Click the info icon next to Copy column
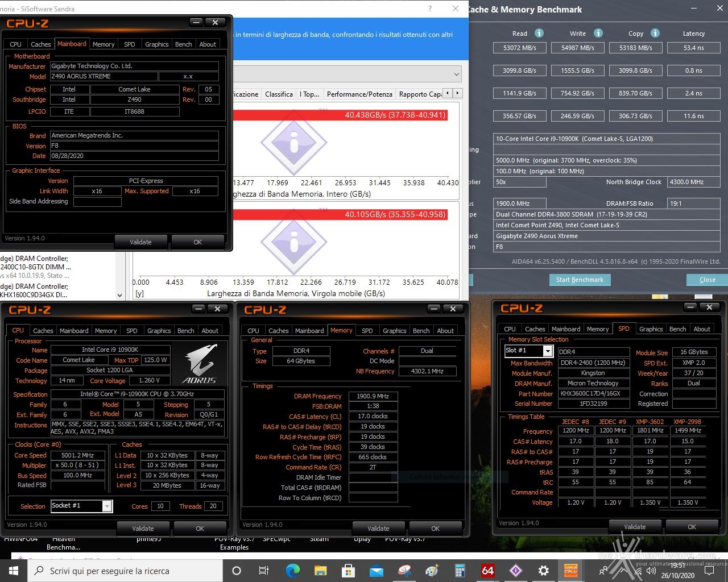Image resolution: width=728 pixels, height=582 pixels. point(655,33)
